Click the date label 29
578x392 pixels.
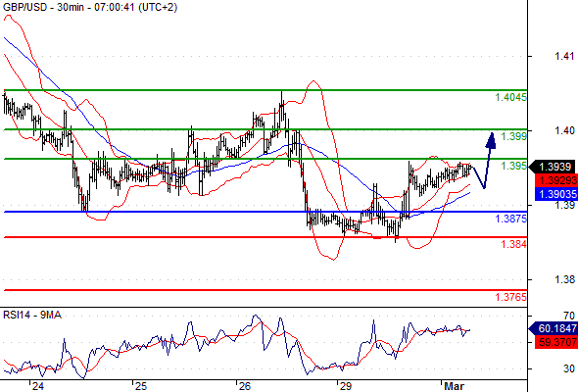(346, 386)
